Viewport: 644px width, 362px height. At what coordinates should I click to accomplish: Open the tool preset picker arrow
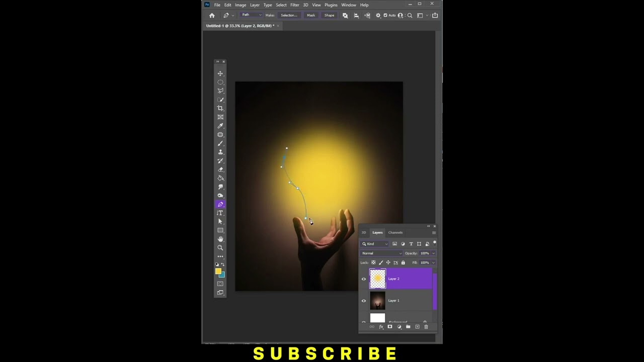pyautogui.click(x=233, y=16)
